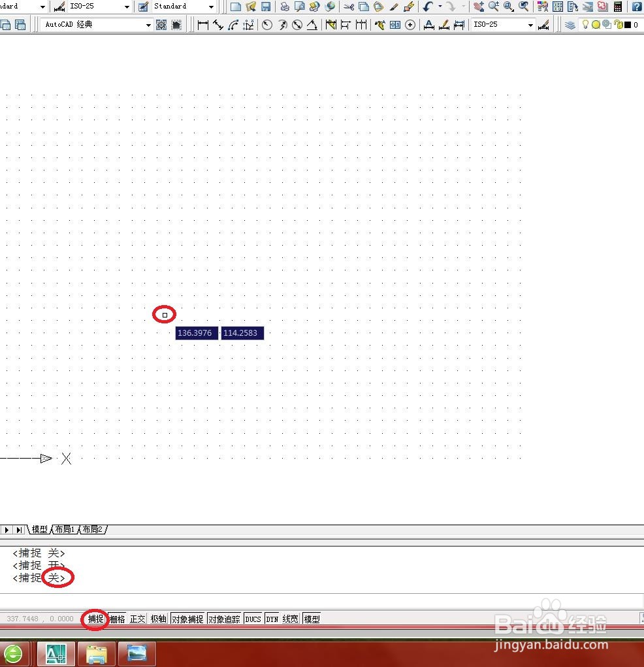Open Help with the question mark icon
The width and height of the screenshot is (644, 667).
pos(637,7)
